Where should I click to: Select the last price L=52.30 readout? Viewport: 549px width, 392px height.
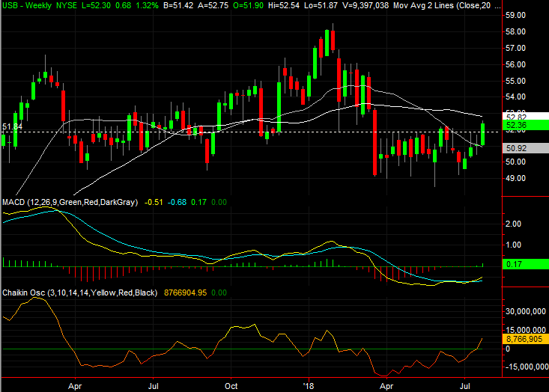click(96, 5)
